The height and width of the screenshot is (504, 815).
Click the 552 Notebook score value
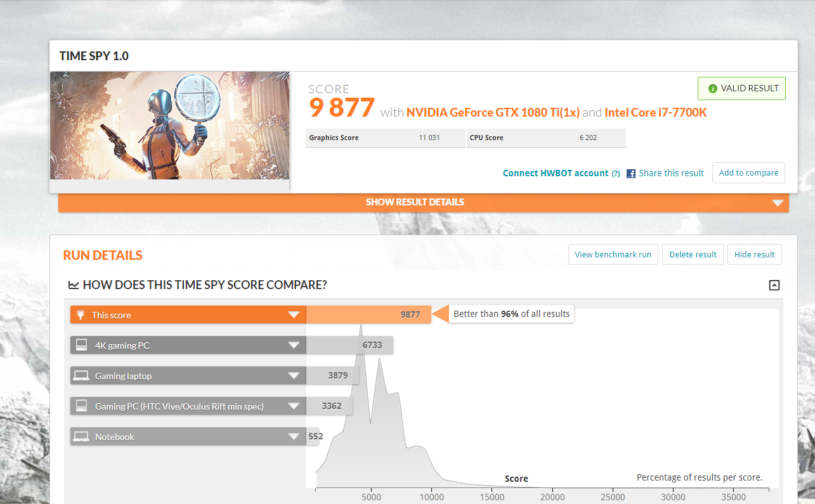(316, 436)
